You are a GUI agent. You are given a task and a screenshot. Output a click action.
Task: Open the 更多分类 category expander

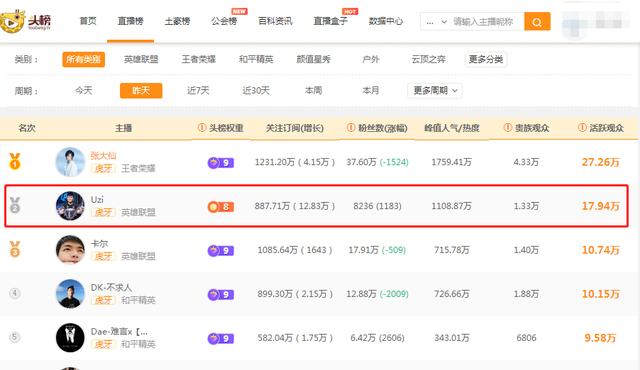tap(485, 59)
